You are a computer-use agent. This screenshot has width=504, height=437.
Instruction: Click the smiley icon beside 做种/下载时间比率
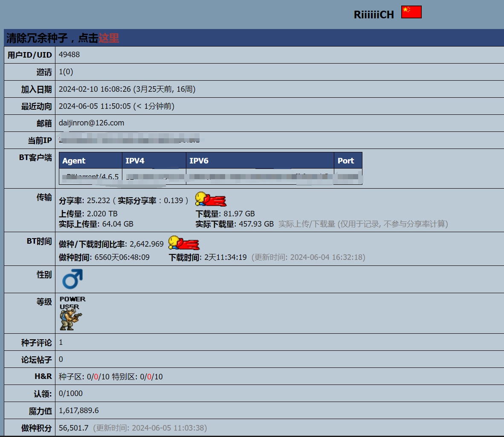[183, 243]
